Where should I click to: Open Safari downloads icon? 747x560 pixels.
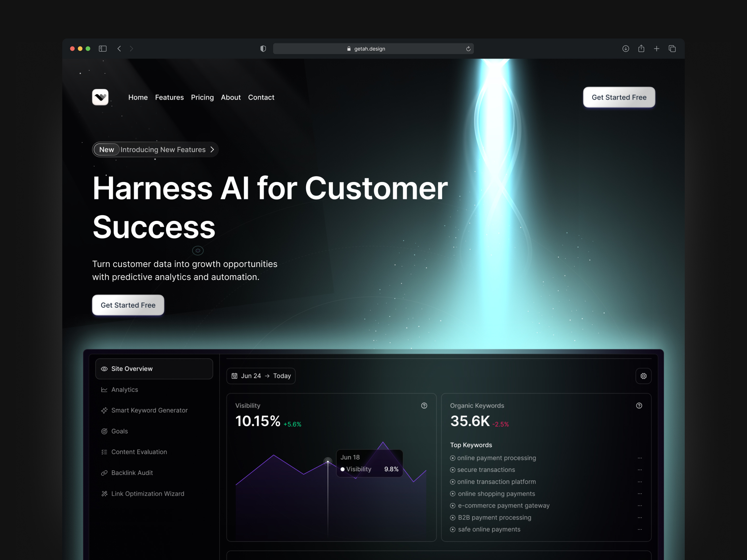coord(625,48)
